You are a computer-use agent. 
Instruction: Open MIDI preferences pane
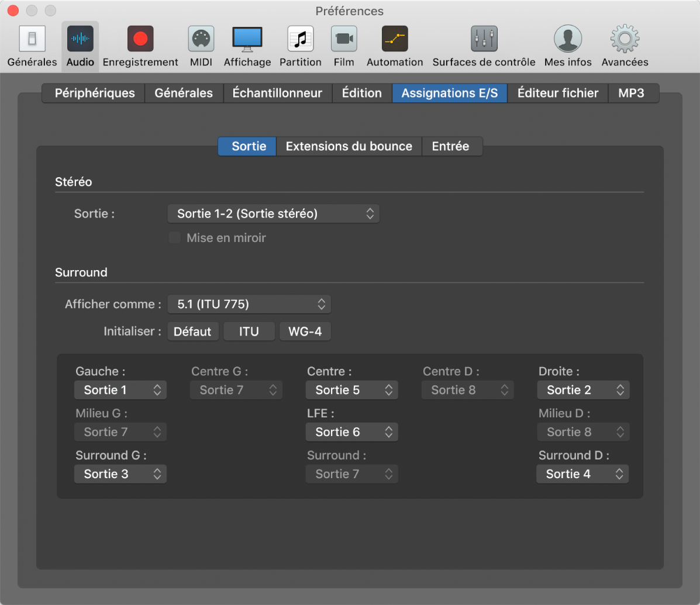pyautogui.click(x=201, y=46)
